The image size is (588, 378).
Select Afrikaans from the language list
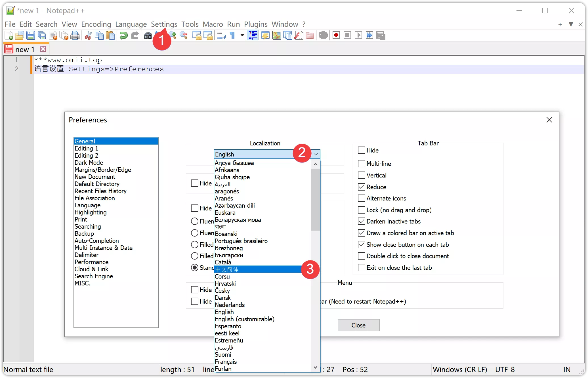(x=262, y=170)
